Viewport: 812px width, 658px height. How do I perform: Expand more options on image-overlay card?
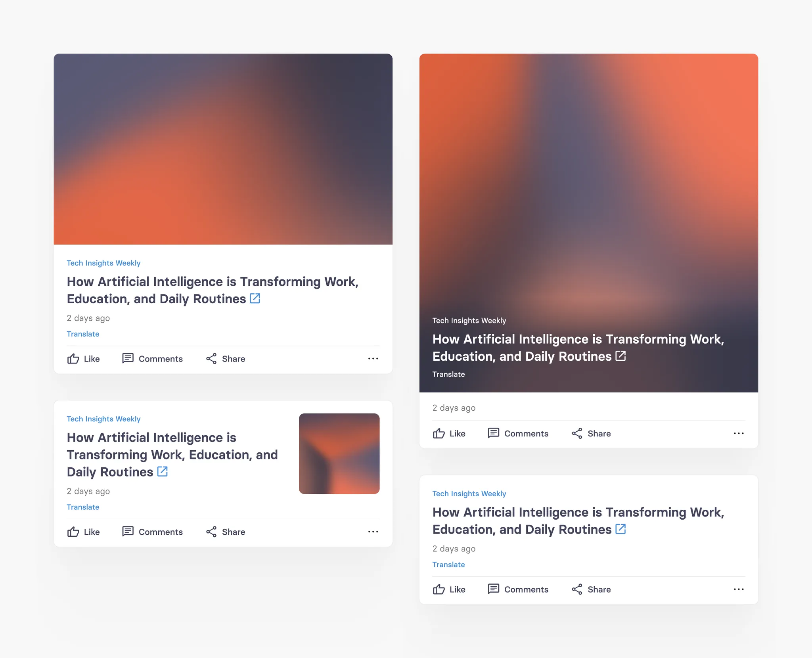739,434
